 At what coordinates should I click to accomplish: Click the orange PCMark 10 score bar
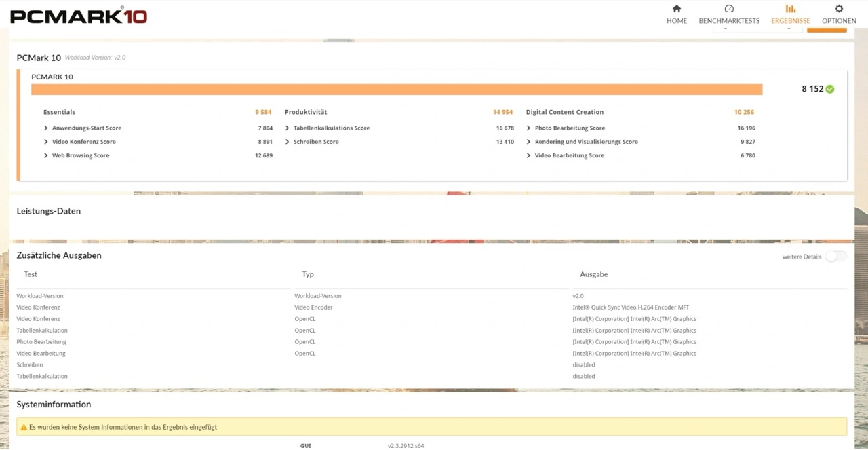397,90
